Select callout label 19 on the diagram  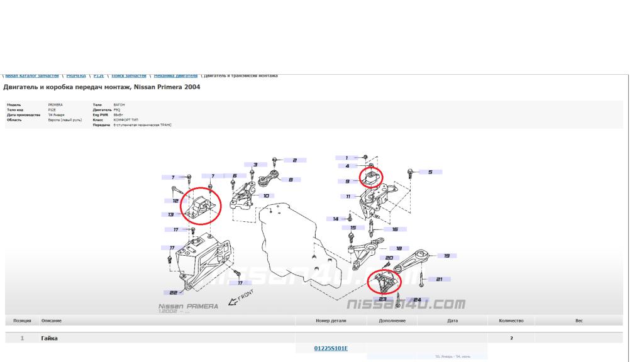(x=447, y=256)
